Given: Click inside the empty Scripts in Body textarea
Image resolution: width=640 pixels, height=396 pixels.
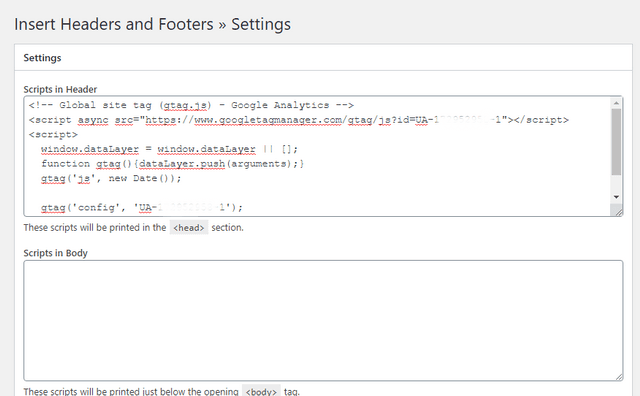Looking at the screenshot, I should click(323, 321).
